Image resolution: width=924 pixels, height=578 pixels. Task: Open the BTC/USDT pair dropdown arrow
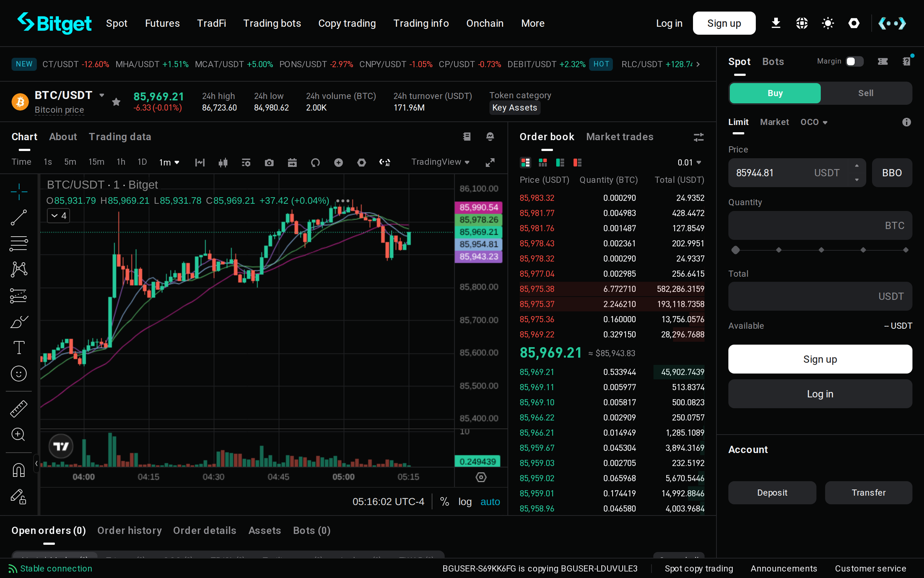pos(101,95)
